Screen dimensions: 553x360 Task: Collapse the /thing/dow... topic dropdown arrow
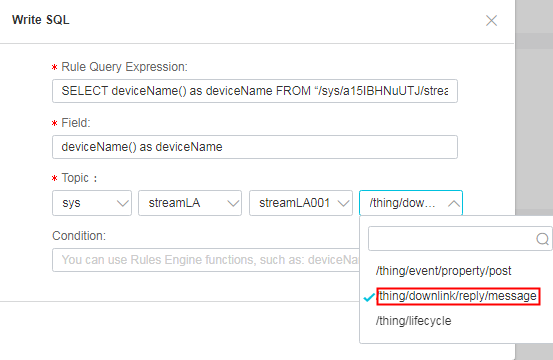pyautogui.click(x=454, y=203)
